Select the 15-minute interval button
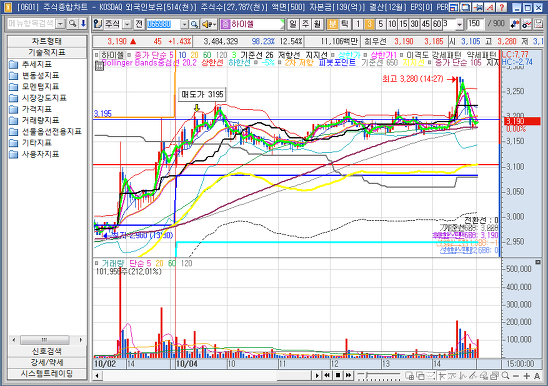The width and height of the screenshot is (548, 386). (403, 24)
